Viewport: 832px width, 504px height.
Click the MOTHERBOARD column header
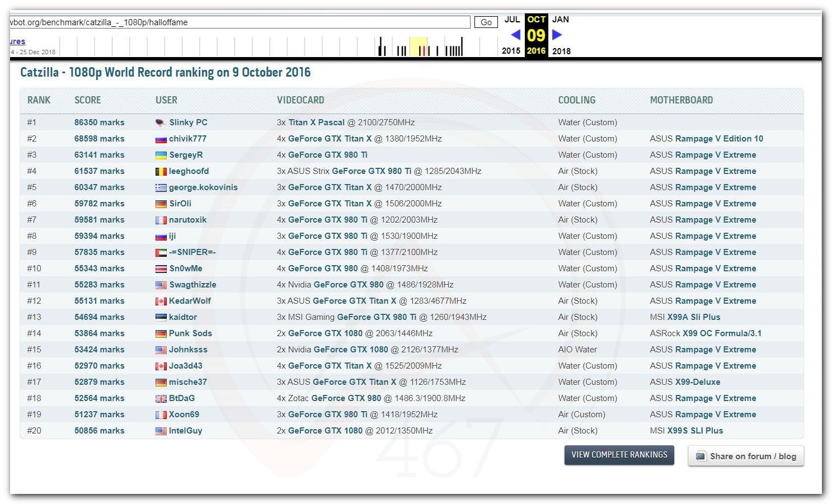(x=681, y=100)
